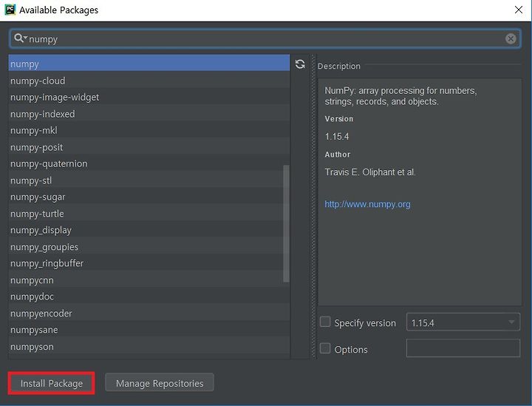Click the Manage Repositories button

pyautogui.click(x=160, y=383)
